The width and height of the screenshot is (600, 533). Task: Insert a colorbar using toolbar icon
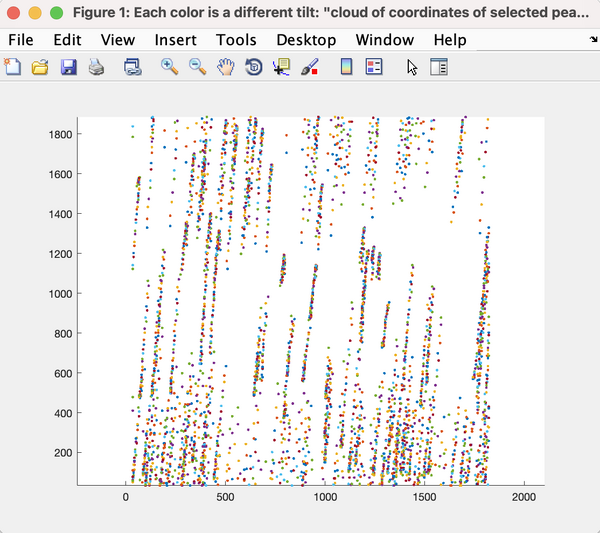[346, 67]
